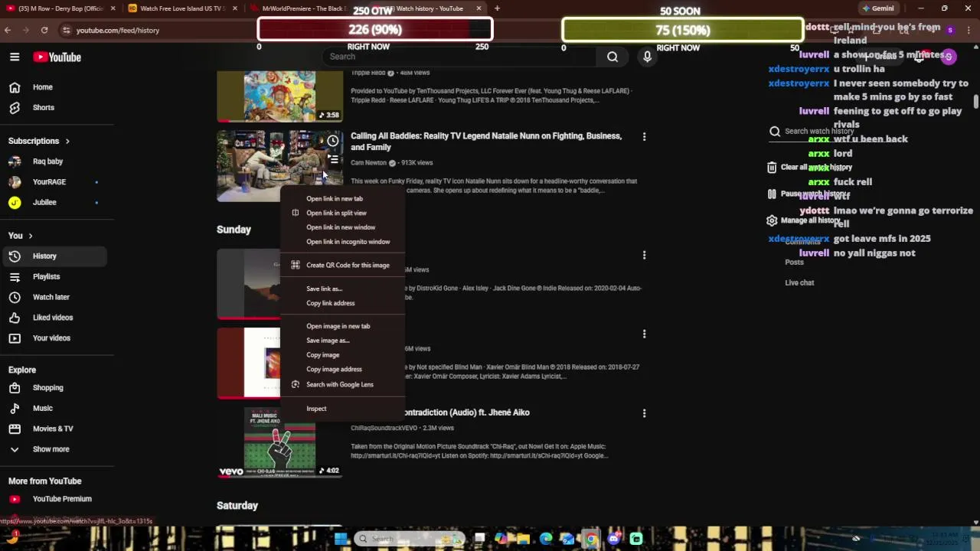Open a new browser tab
This screenshot has width=980, height=551.
[497, 8]
